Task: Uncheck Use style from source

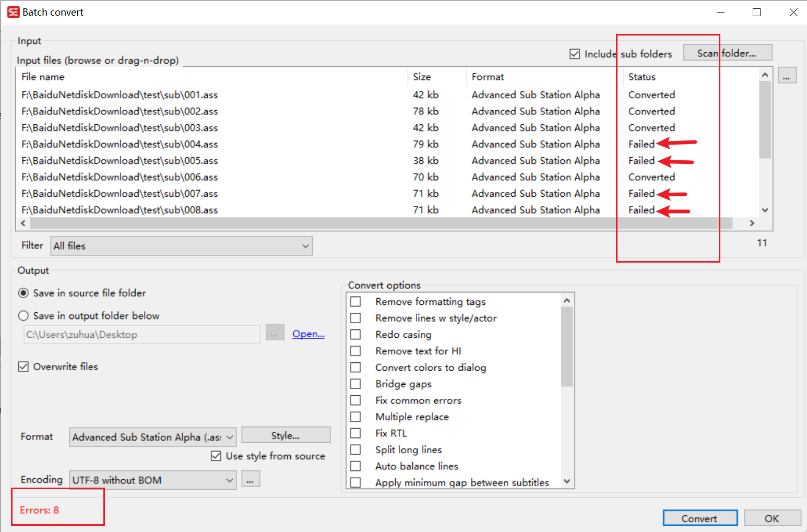Action: (216, 455)
